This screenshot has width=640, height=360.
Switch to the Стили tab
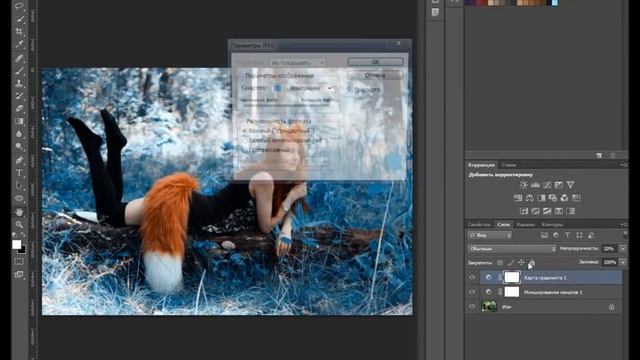click(509, 165)
